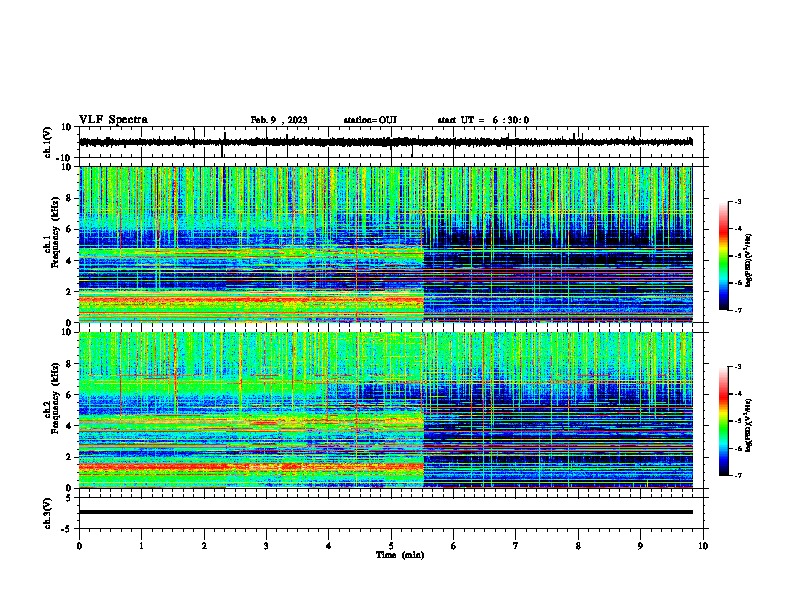Click the "6" kHz tick on ch.2 spectrogram

point(71,395)
